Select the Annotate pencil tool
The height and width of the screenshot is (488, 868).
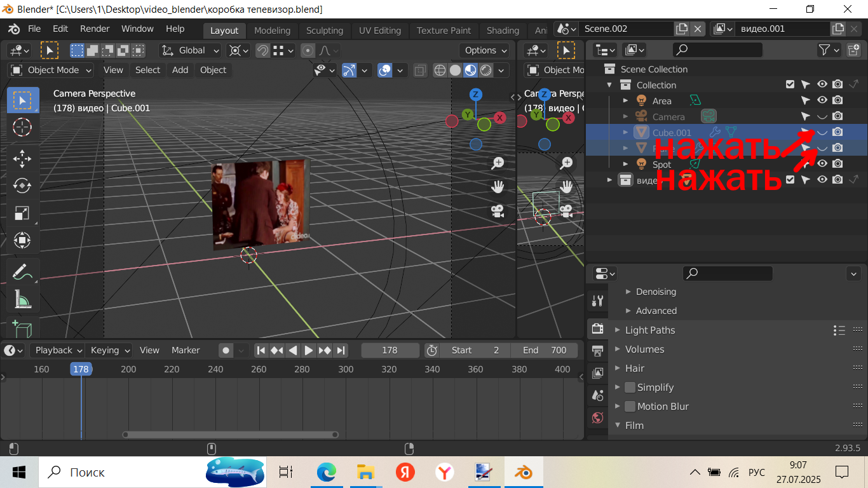click(x=22, y=272)
